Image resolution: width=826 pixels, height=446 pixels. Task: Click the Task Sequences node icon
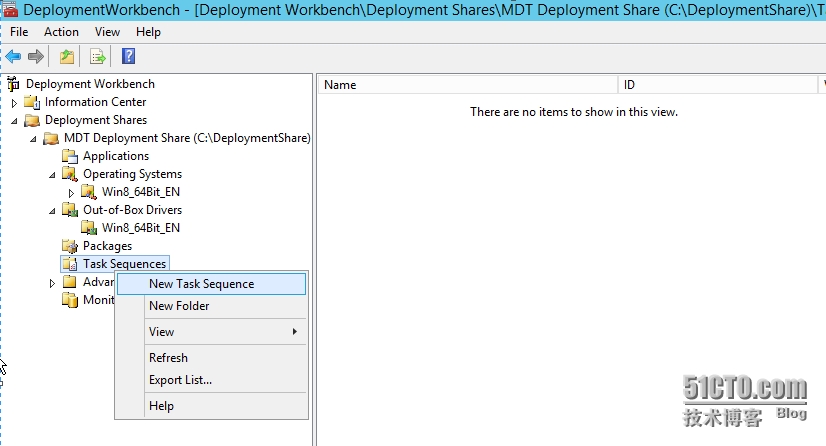pos(70,264)
